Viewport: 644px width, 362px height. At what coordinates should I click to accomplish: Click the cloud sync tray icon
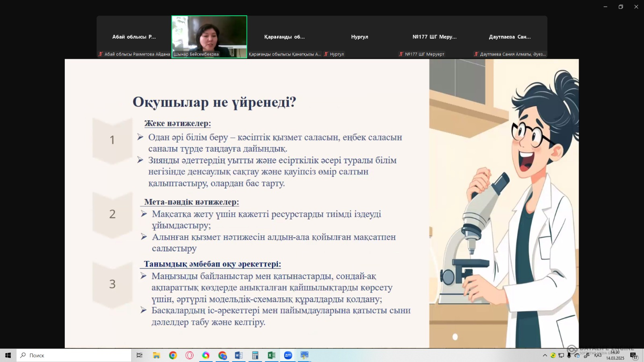click(x=577, y=355)
